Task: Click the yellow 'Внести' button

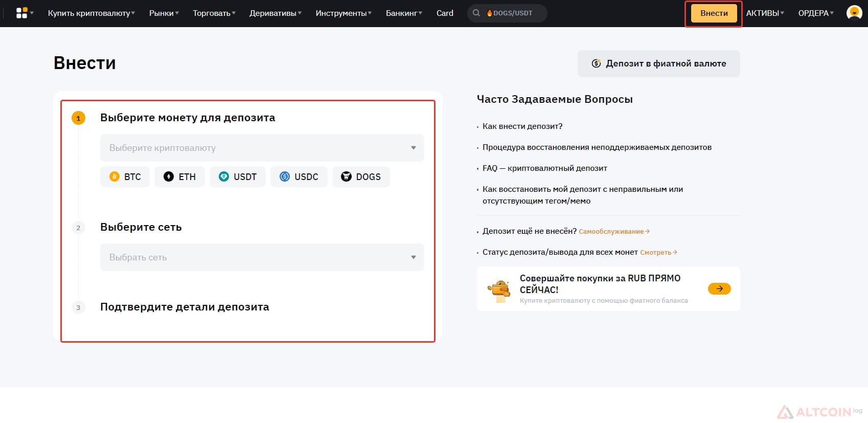Action: pyautogui.click(x=714, y=13)
